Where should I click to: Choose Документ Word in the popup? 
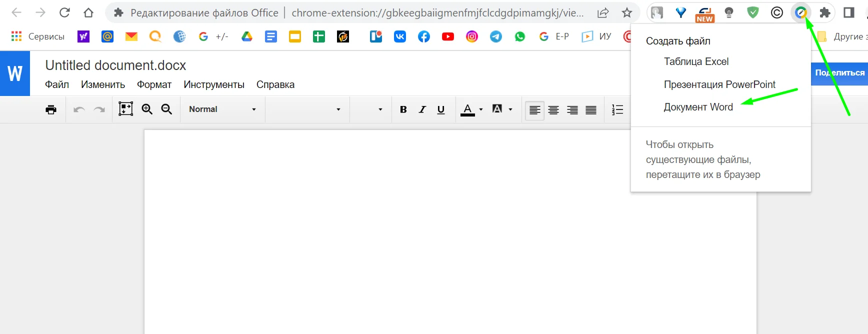(698, 107)
